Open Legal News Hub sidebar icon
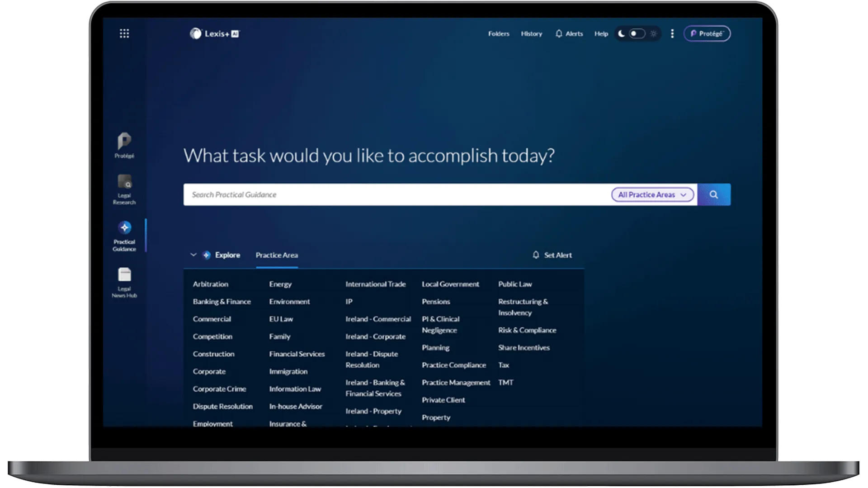Screen dimensions: 868x488 pos(124,282)
